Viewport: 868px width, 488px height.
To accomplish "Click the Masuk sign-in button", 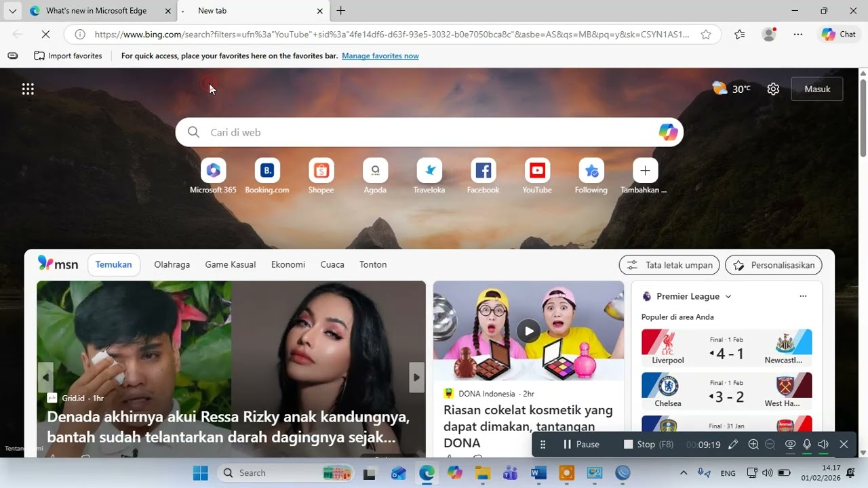I will pyautogui.click(x=817, y=89).
